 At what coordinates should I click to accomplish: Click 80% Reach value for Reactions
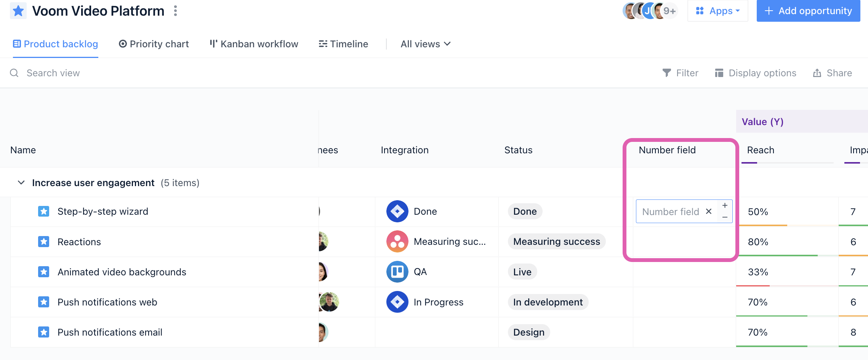758,242
